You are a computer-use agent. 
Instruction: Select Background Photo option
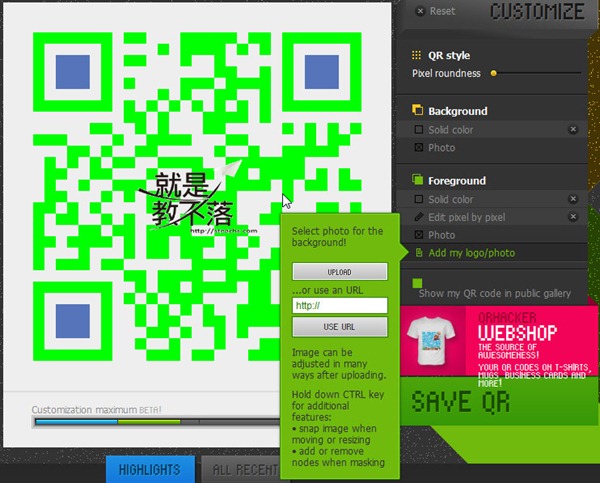point(435,148)
